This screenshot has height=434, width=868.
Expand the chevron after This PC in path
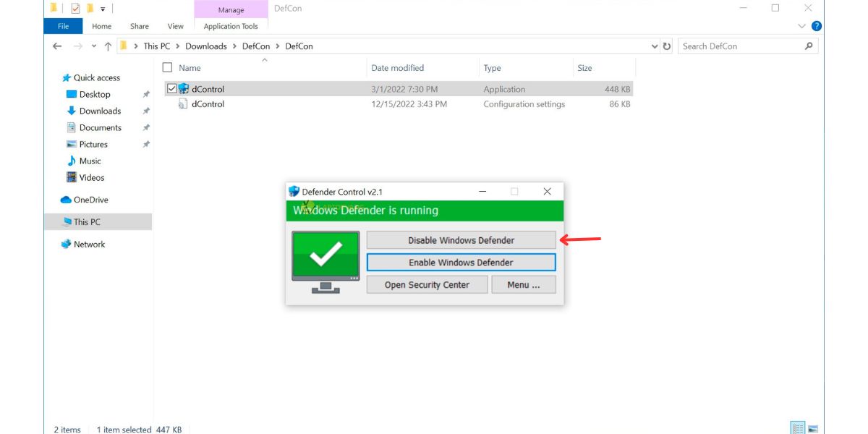pos(178,46)
